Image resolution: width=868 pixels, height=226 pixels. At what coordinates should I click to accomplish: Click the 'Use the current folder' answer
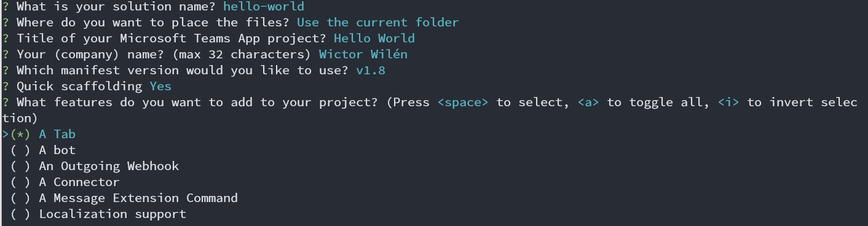pos(378,22)
